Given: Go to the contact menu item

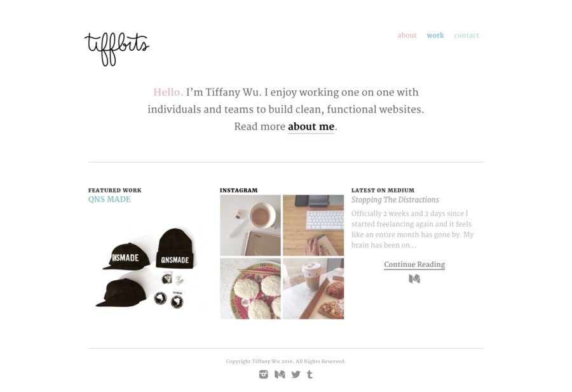Looking at the screenshot, I should click(466, 36).
